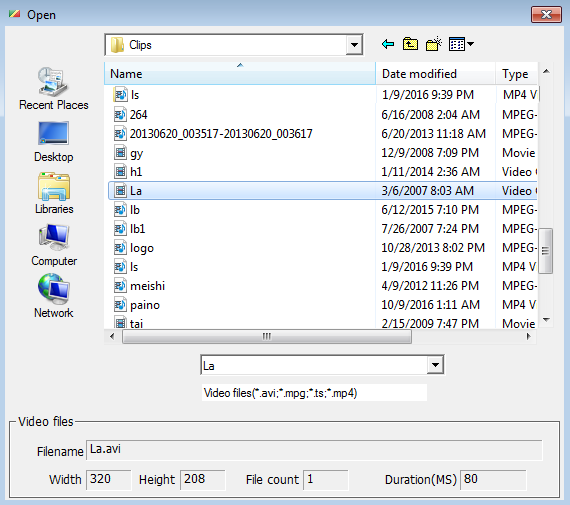Go back using the green arrow icon

(x=388, y=44)
